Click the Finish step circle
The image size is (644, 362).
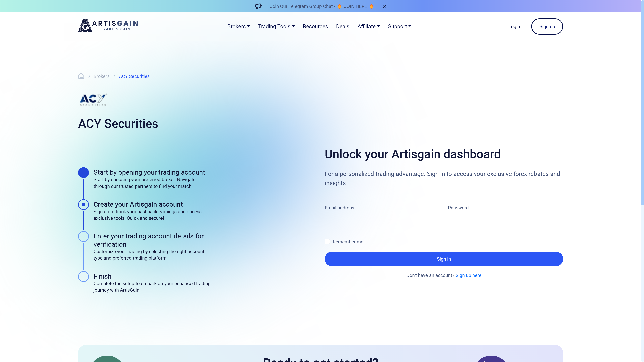84,276
